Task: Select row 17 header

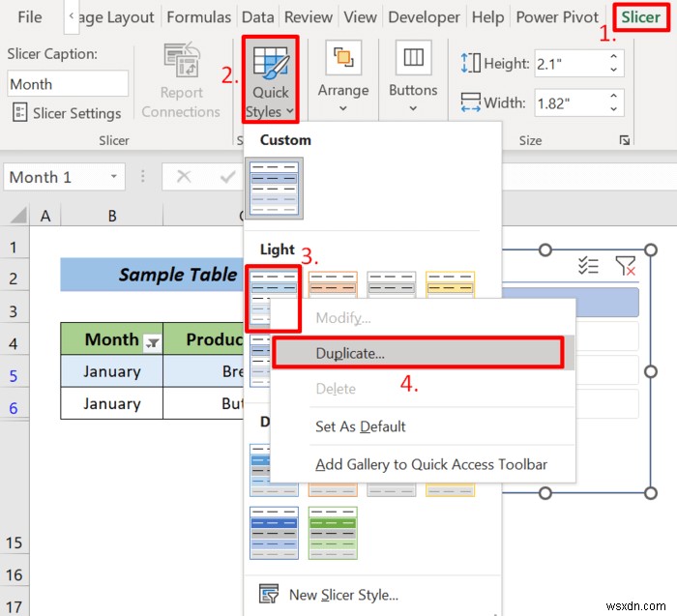Action: point(14,606)
